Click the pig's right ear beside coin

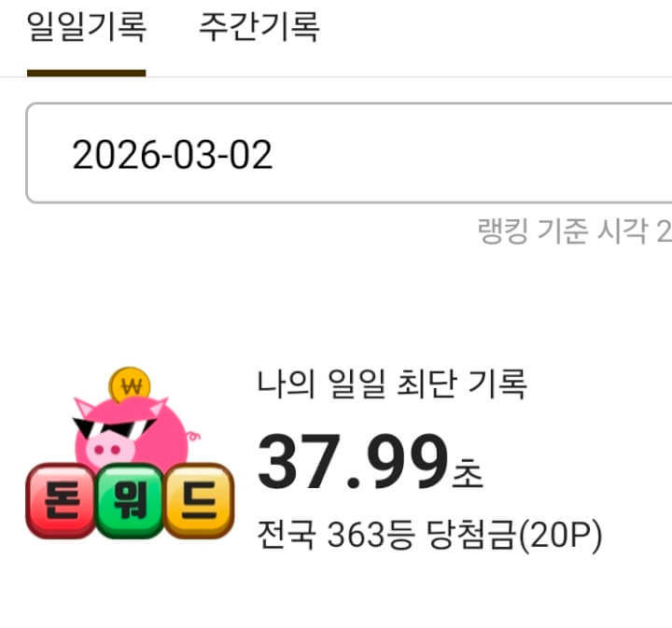[x=158, y=407]
